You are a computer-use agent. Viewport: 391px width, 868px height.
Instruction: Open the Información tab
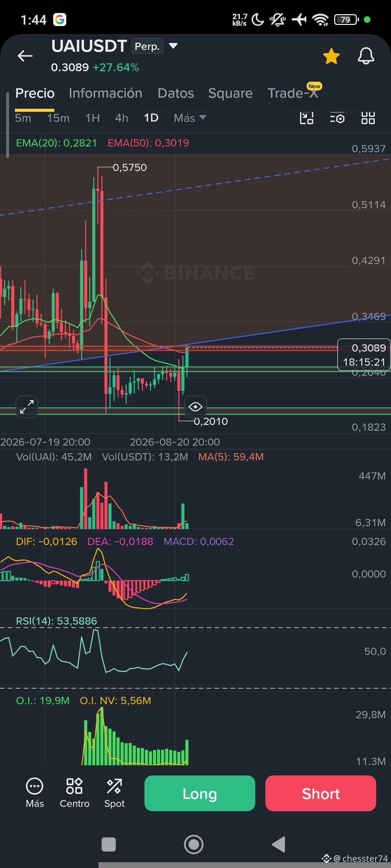pyautogui.click(x=105, y=93)
